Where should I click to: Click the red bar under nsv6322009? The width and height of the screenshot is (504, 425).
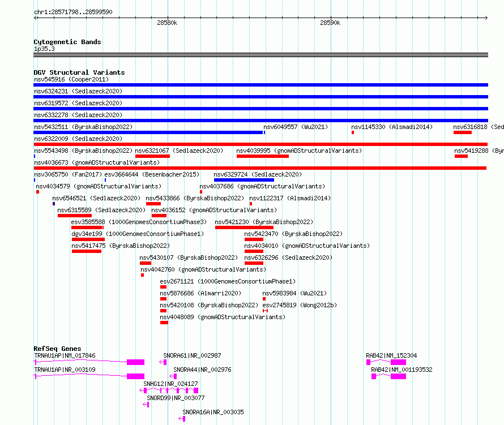(x=260, y=144)
